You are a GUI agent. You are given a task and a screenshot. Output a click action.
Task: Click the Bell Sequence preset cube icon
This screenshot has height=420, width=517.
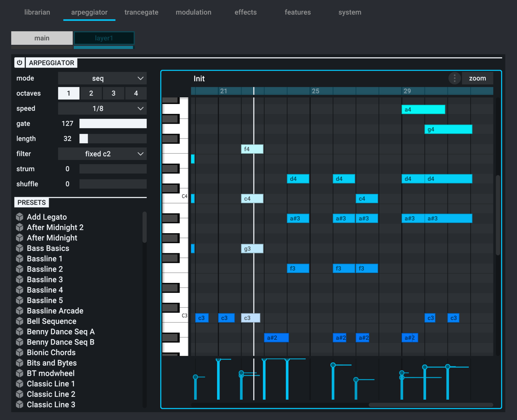coord(20,321)
